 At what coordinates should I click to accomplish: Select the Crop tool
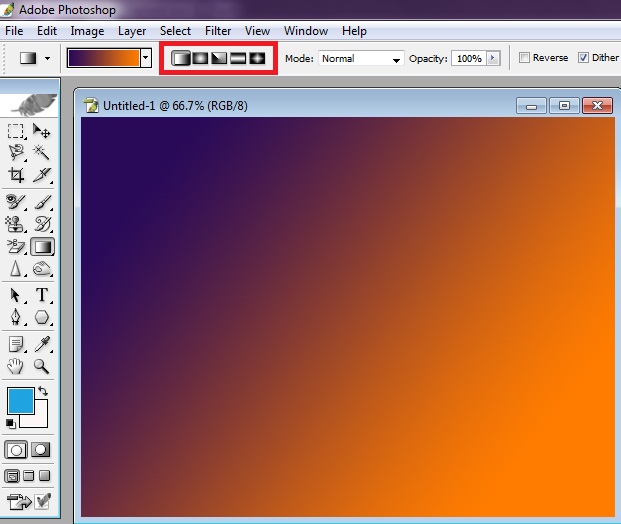coord(16,175)
